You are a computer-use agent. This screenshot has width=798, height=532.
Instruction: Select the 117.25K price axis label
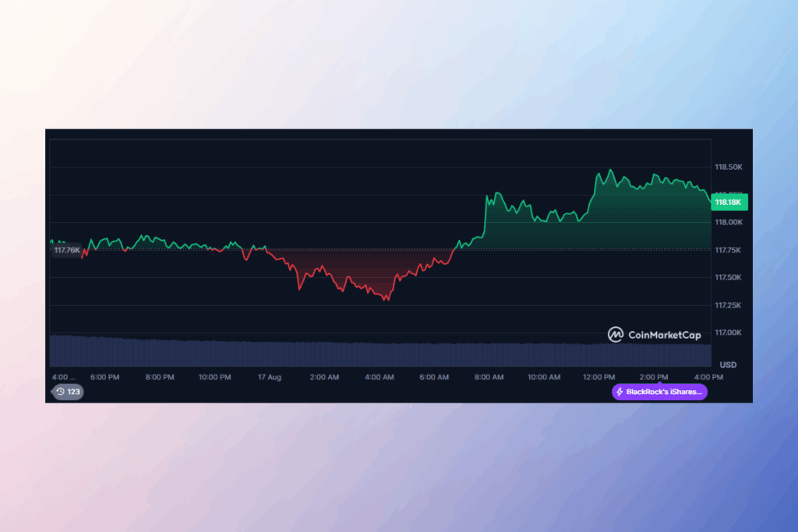point(728,305)
